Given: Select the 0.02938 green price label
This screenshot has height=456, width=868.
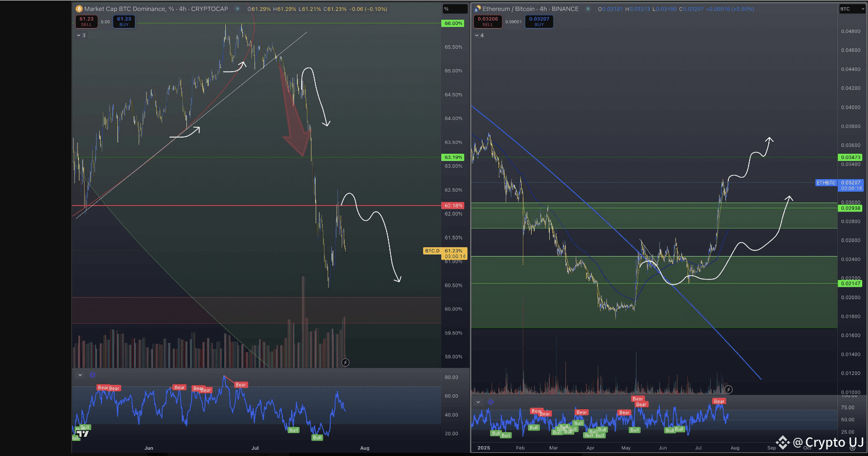Looking at the screenshot, I should click(x=850, y=208).
